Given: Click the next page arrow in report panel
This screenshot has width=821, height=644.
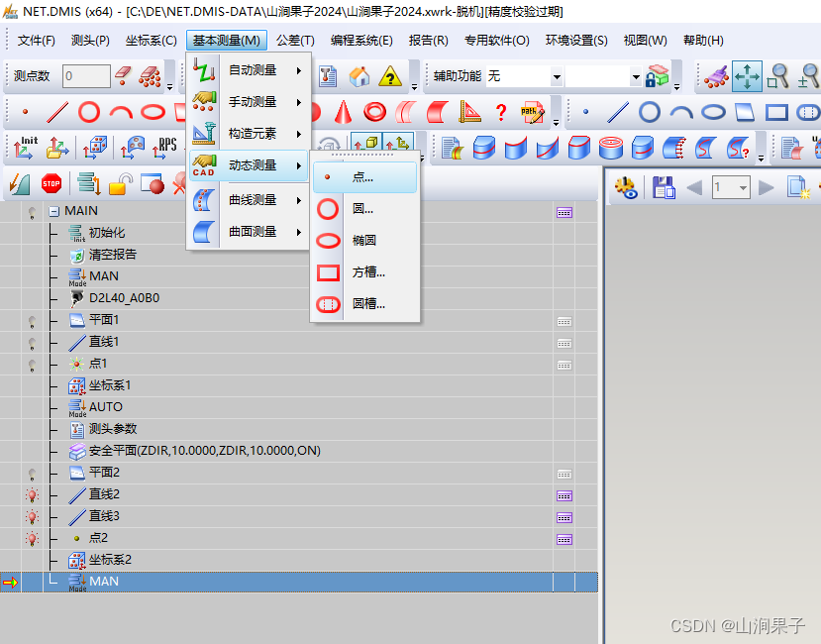Looking at the screenshot, I should pos(765,186).
